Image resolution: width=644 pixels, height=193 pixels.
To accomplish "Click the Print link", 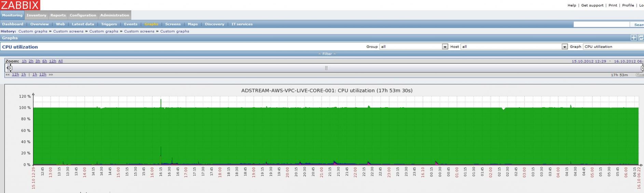I will coord(613,5).
